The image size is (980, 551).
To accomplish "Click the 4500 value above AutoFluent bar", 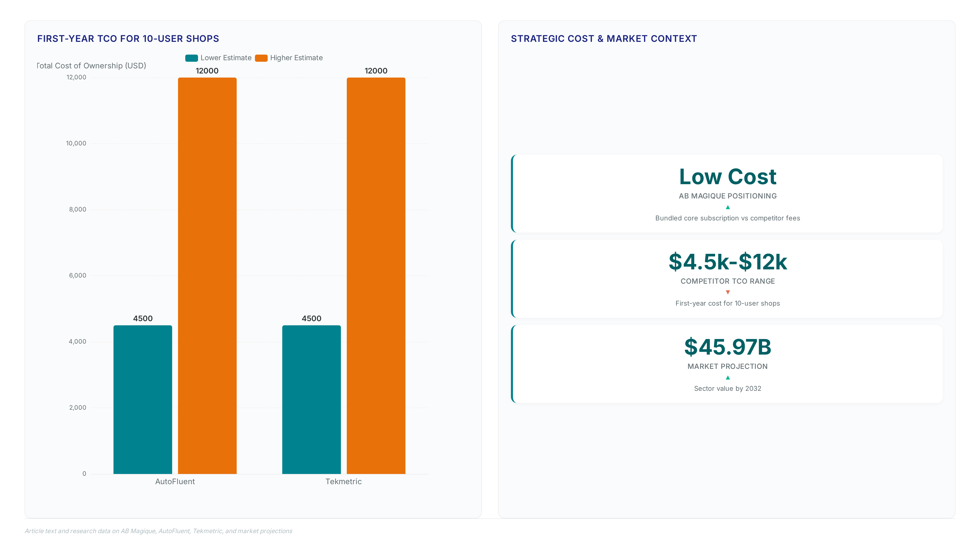I will pos(143,318).
